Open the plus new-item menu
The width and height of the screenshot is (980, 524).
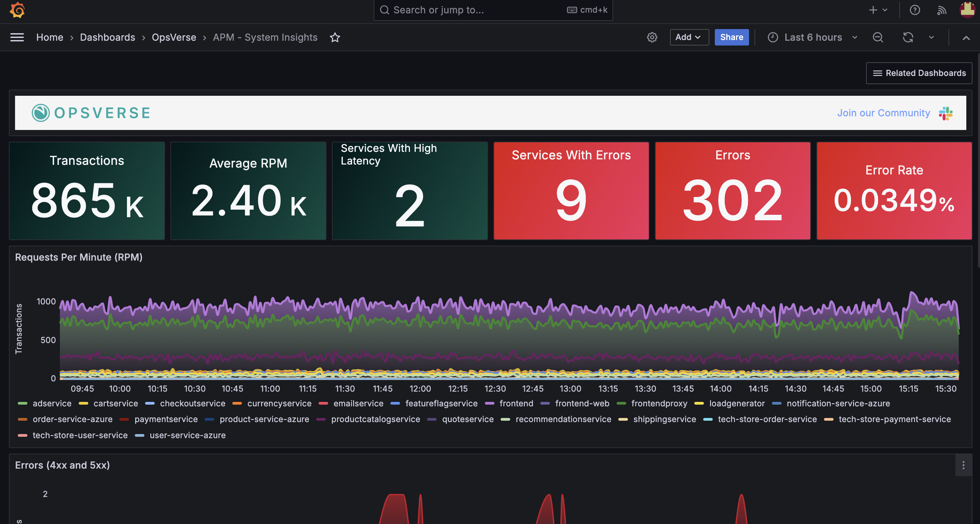(x=878, y=10)
